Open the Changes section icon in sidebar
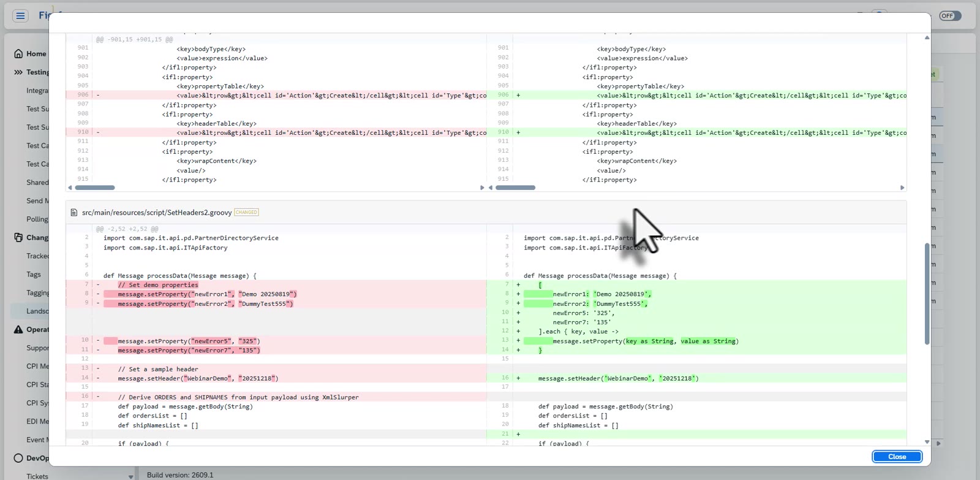The image size is (980, 480). pyautogui.click(x=18, y=238)
